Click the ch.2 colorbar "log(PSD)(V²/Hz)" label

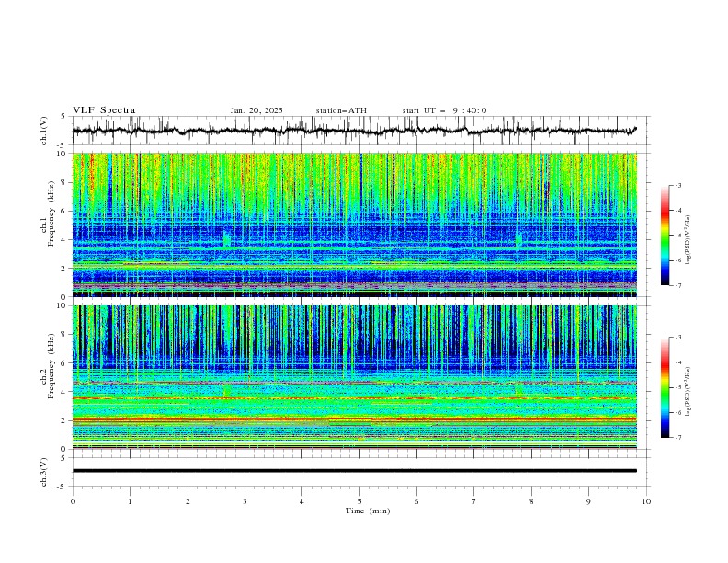tap(688, 391)
